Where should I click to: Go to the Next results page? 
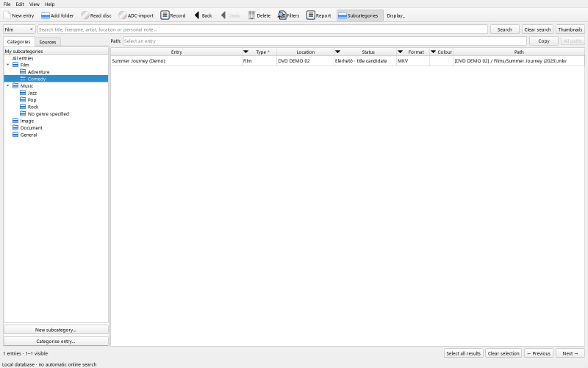pos(570,353)
